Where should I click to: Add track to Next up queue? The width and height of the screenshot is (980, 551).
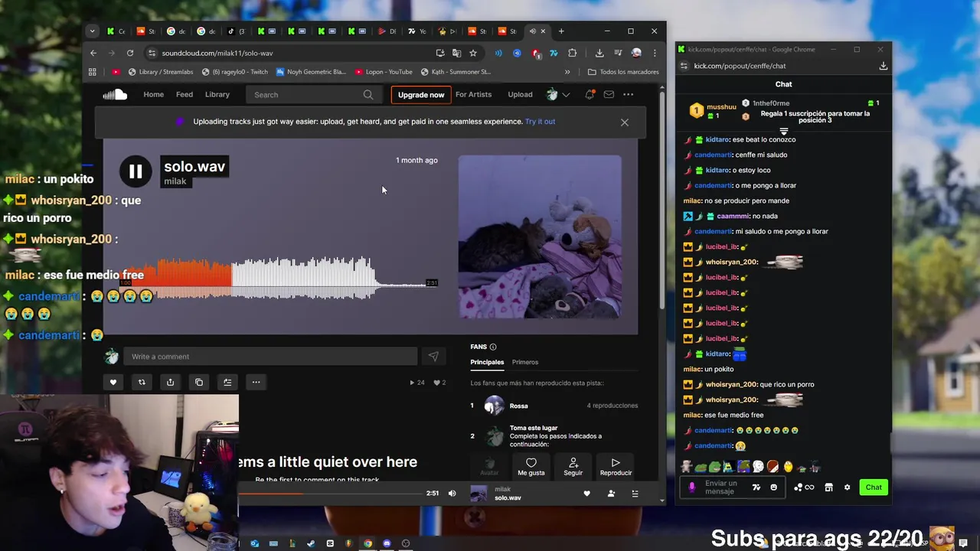(227, 382)
